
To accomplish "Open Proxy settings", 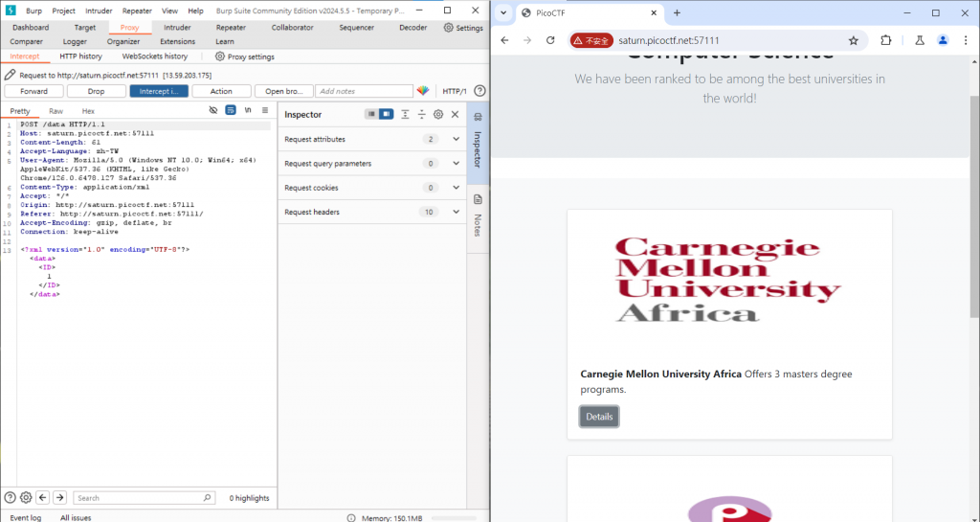I will 244,57.
